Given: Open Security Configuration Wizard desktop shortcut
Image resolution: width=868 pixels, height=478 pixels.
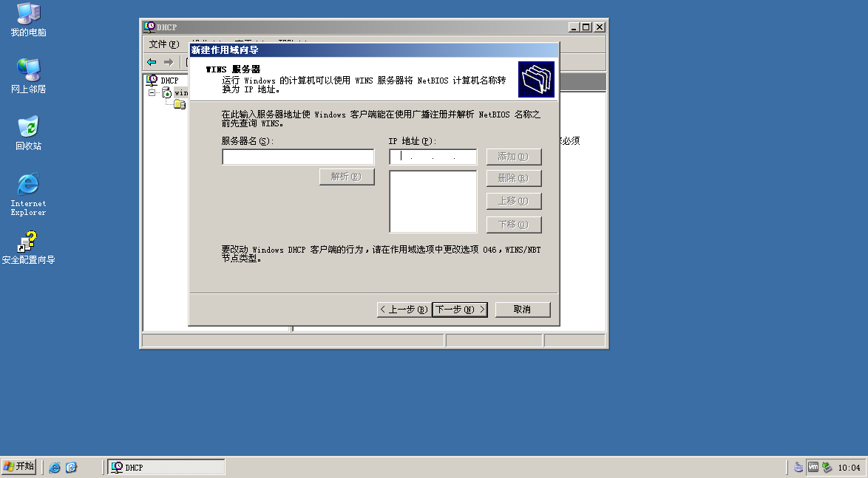Looking at the screenshot, I should (x=28, y=248).
